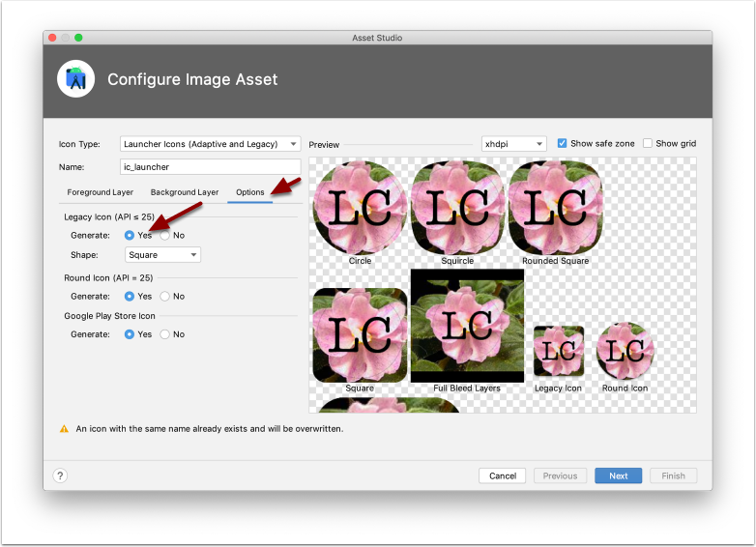This screenshot has height=547, width=756.
Task: Open the Icon Type dropdown
Action: point(211,144)
